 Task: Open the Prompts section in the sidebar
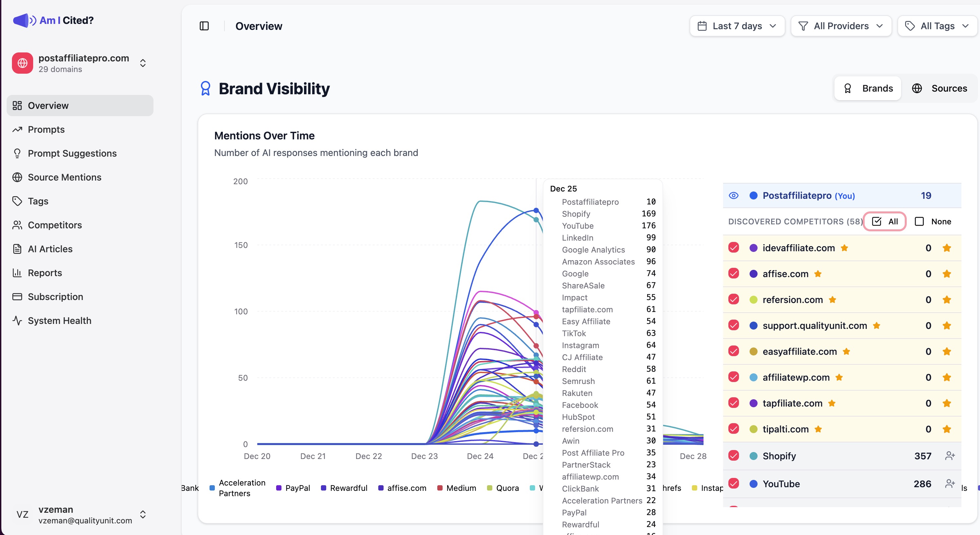tap(46, 129)
